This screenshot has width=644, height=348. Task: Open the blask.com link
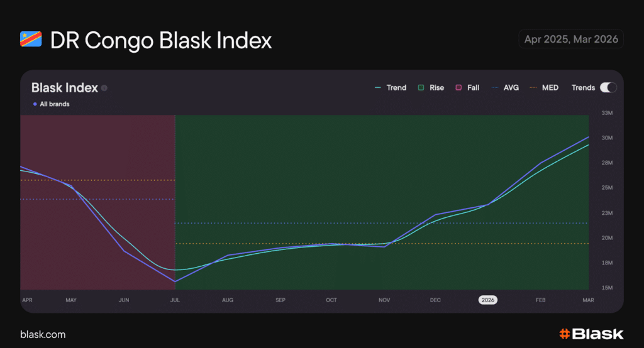tap(43, 334)
